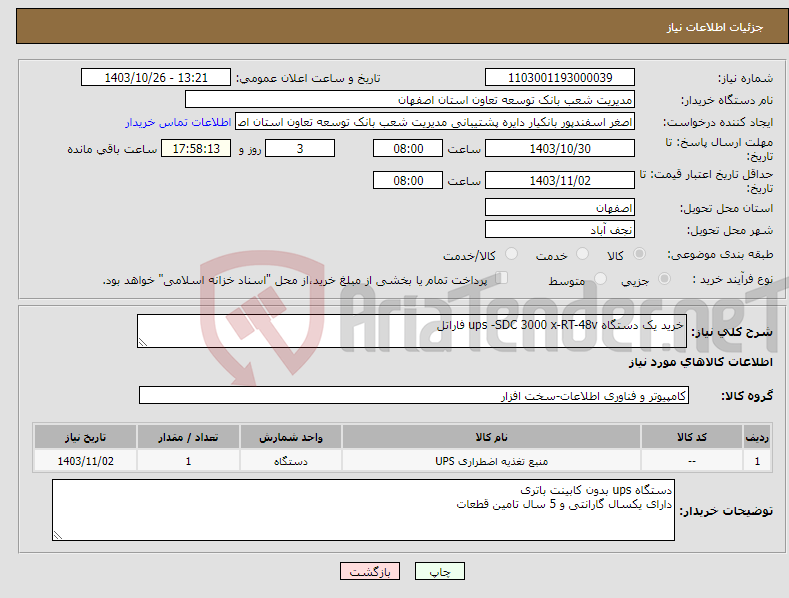Click the واحد شمارش column header
The width and height of the screenshot is (789, 598).
tap(291, 437)
